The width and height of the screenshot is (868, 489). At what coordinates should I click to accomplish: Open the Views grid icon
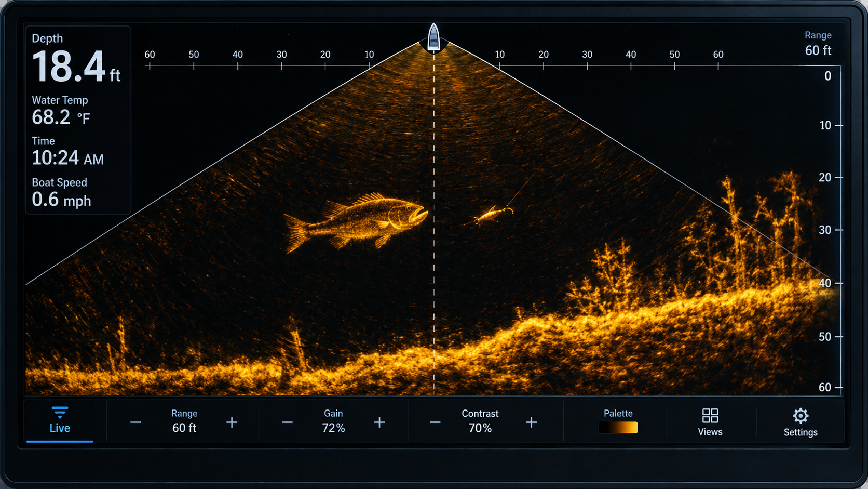coord(710,416)
